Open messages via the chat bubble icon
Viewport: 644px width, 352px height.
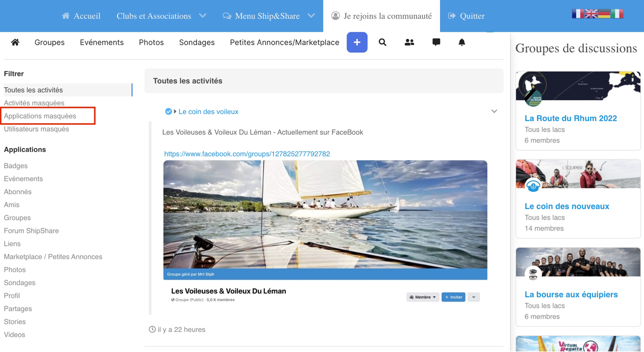click(436, 42)
